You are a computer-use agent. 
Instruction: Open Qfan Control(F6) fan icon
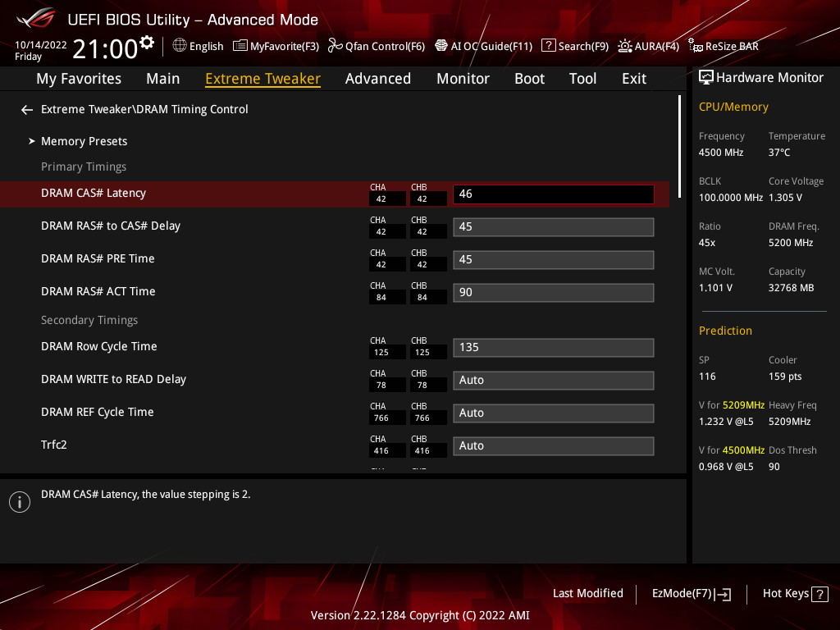click(335, 46)
